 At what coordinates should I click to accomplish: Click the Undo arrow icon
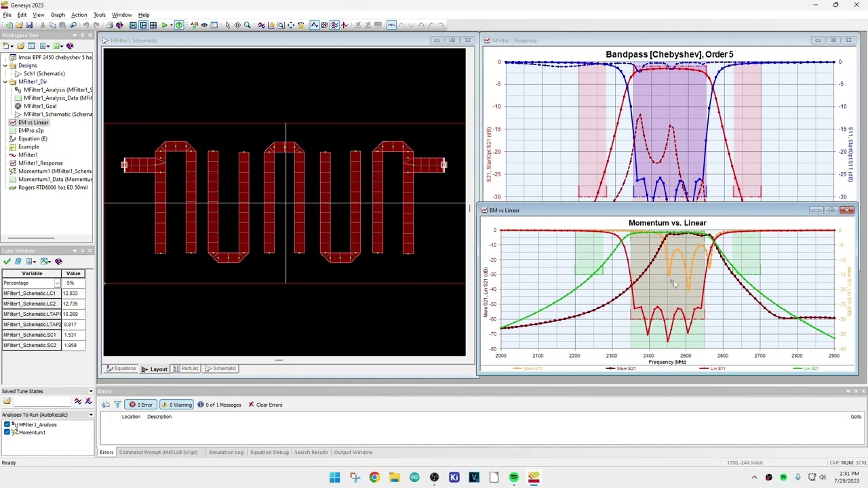pos(86,25)
